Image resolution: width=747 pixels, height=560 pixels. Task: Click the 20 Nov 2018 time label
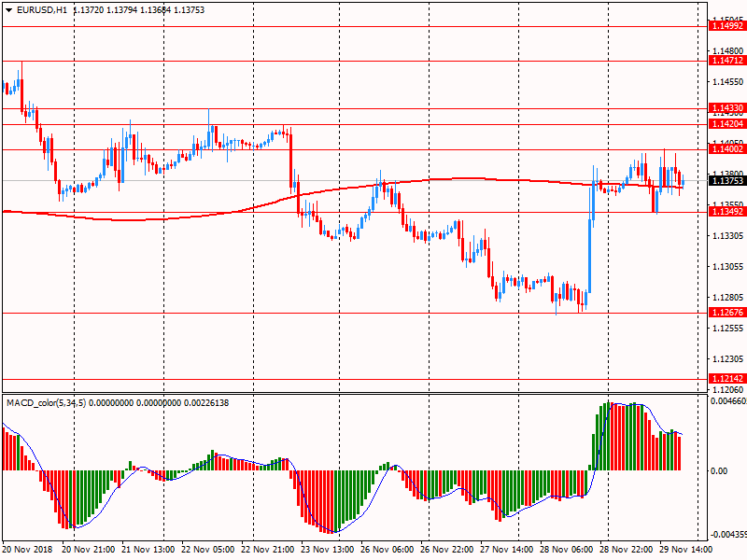pyautogui.click(x=29, y=549)
